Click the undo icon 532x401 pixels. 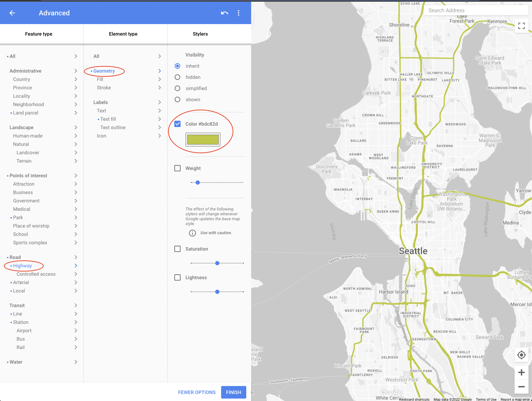(x=224, y=13)
